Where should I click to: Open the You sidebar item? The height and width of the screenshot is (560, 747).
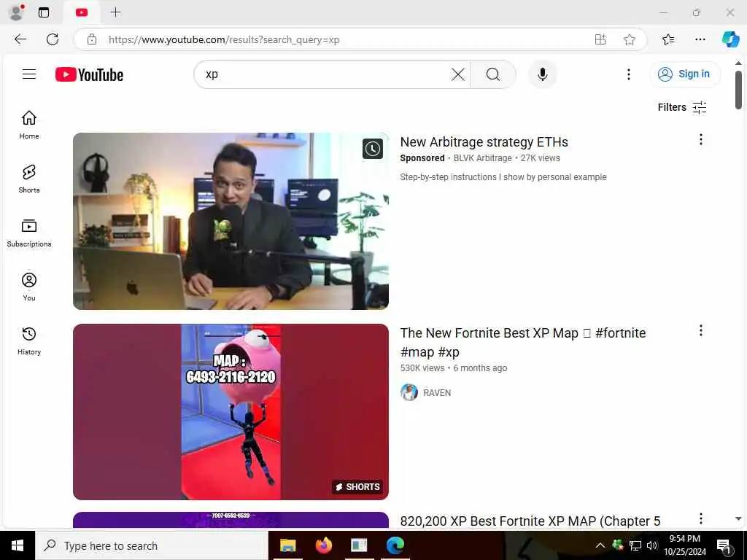click(29, 287)
